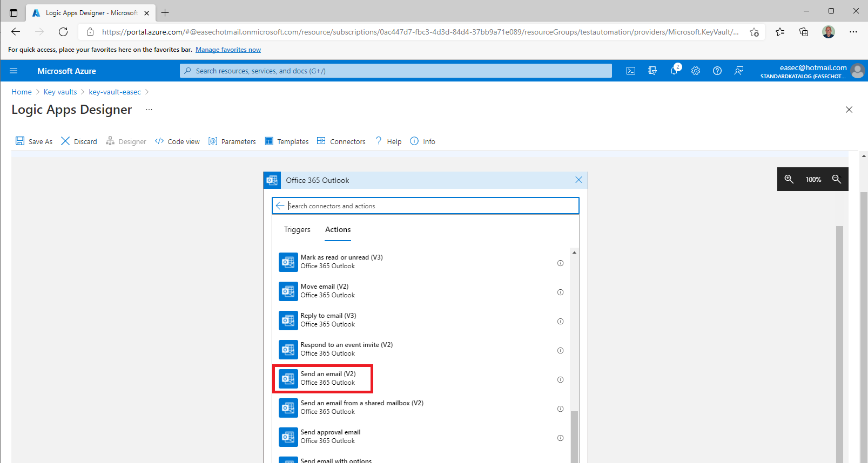Open the Templates toolbar item
The height and width of the screenshot is (463, 868).
(x=287, y=141)
